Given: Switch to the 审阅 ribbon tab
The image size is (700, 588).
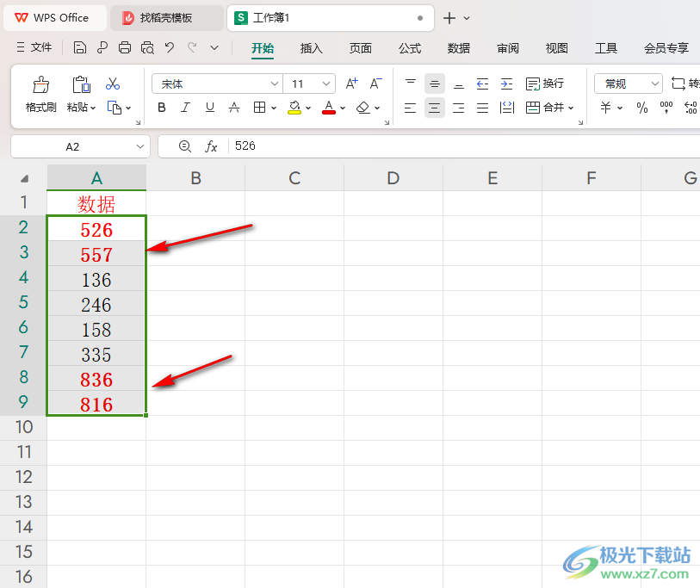Looking at the screenshot, I should (x=508, y=47).
